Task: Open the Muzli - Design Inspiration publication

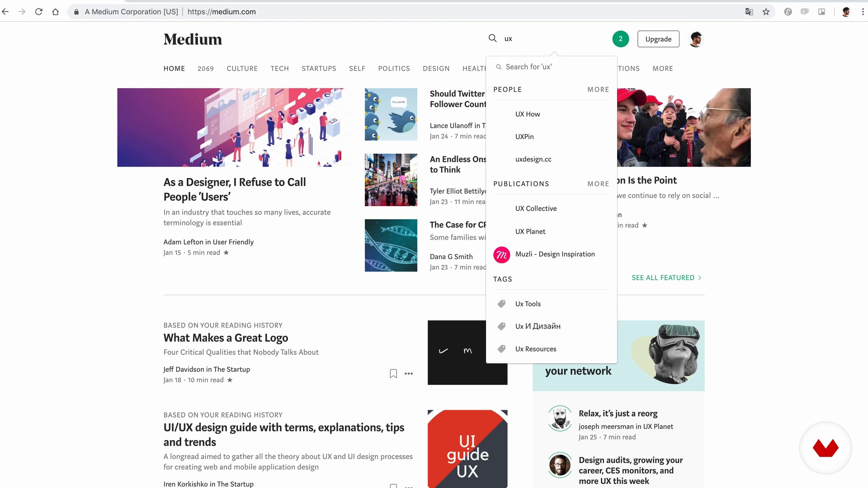Action: point(555,254)
